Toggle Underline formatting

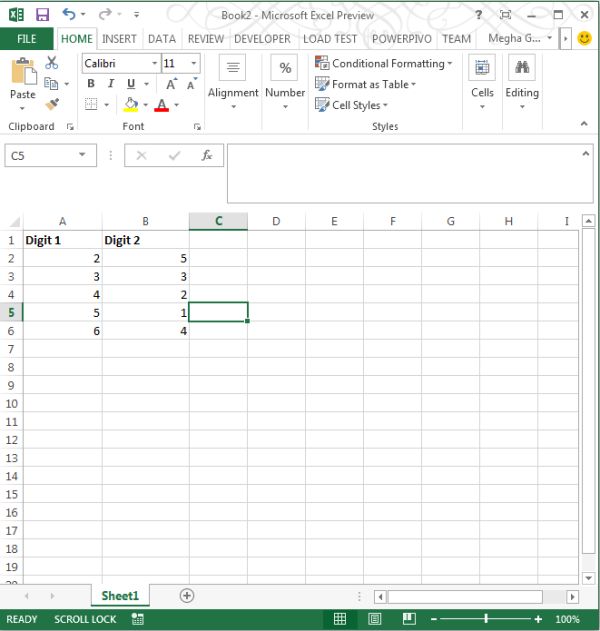[x=131, y=83]
